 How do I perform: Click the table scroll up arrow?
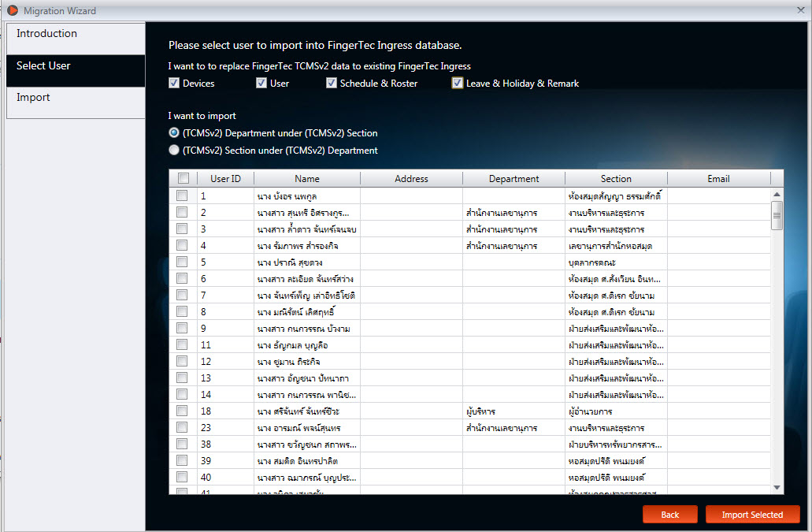(777, 194)
